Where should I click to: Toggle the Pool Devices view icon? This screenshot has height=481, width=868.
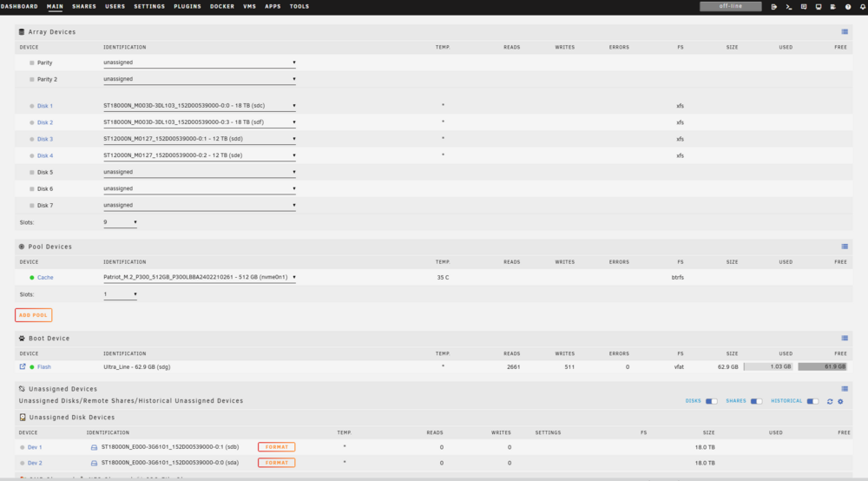tap(845, 247)
